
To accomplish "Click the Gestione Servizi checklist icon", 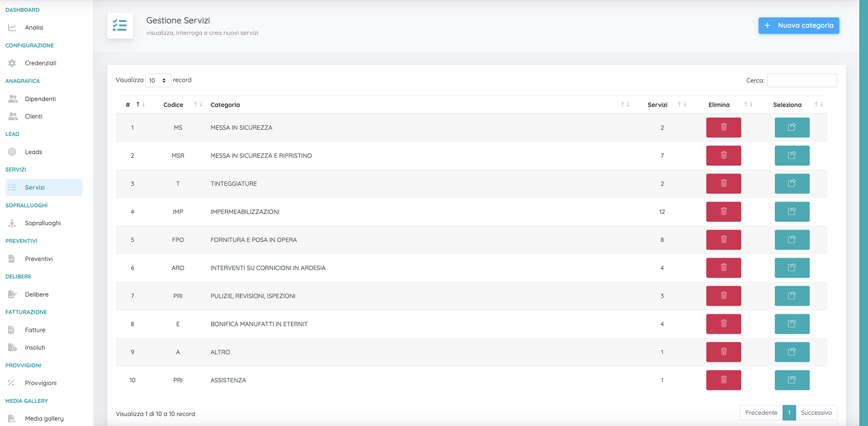I will 120,26.
